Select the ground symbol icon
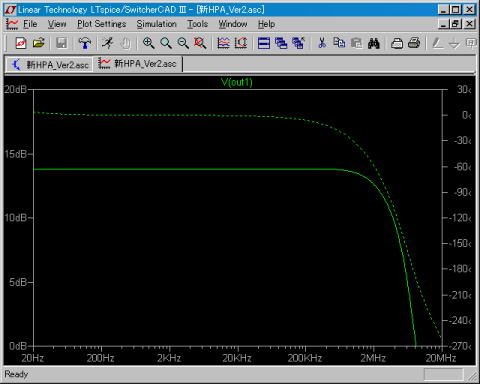The width and height of the screenshot is (480, 384). tap(454, 43)
